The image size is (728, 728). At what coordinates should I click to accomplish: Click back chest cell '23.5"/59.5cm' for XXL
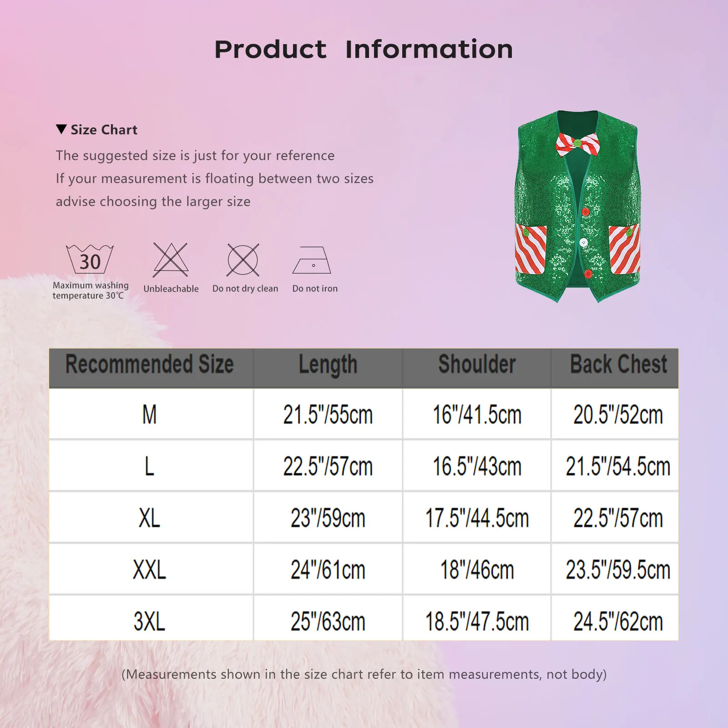(615, 569)
